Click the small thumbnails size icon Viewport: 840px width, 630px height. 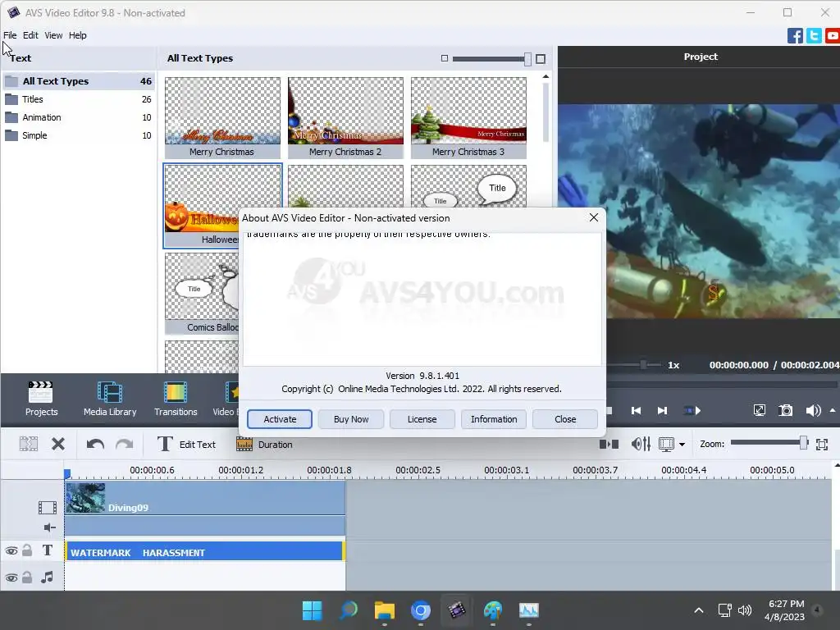pyautogui.click(x=444, y=58)
